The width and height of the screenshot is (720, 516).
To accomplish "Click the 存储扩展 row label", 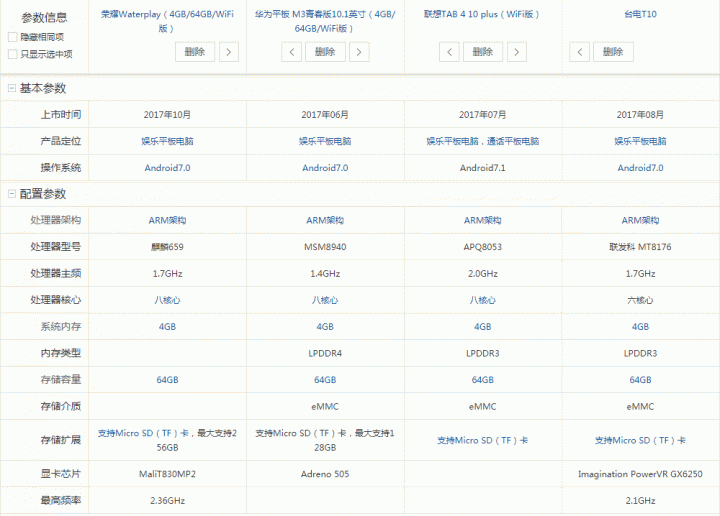I will pos(61,440).
